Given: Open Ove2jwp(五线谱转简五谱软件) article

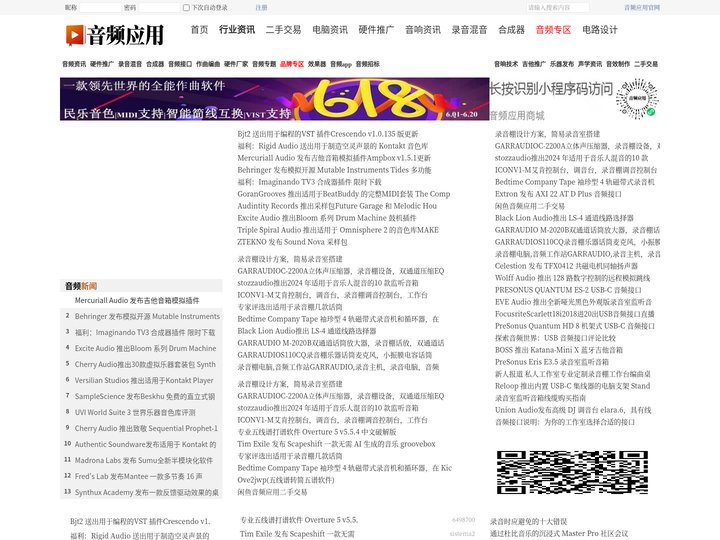Looking at the screenshot, I should click(286, 480).
